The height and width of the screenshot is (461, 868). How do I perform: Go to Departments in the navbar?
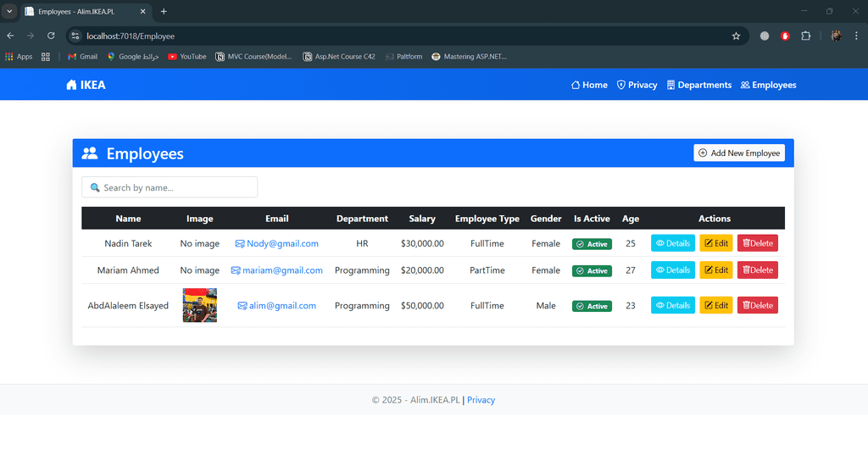coord(698,85)
